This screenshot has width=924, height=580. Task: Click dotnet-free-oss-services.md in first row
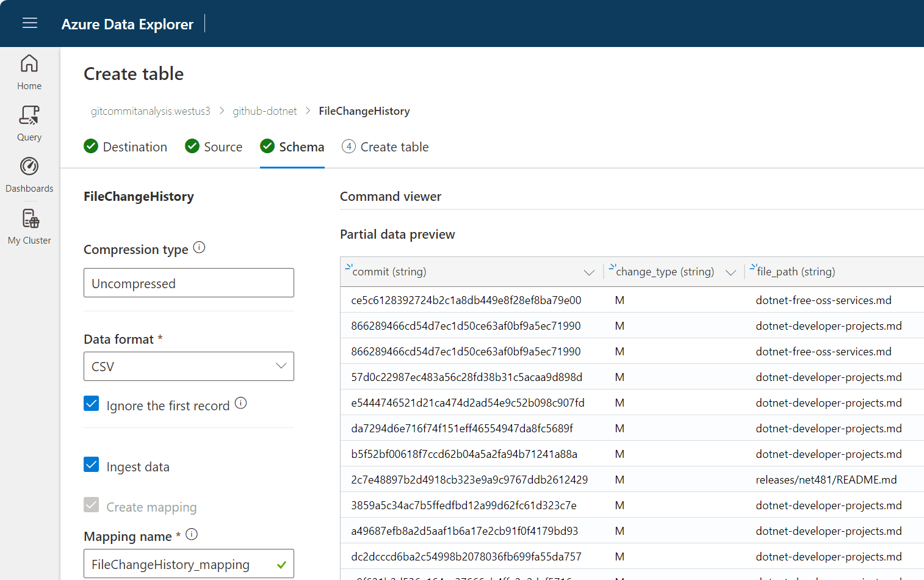coord(824,300)
